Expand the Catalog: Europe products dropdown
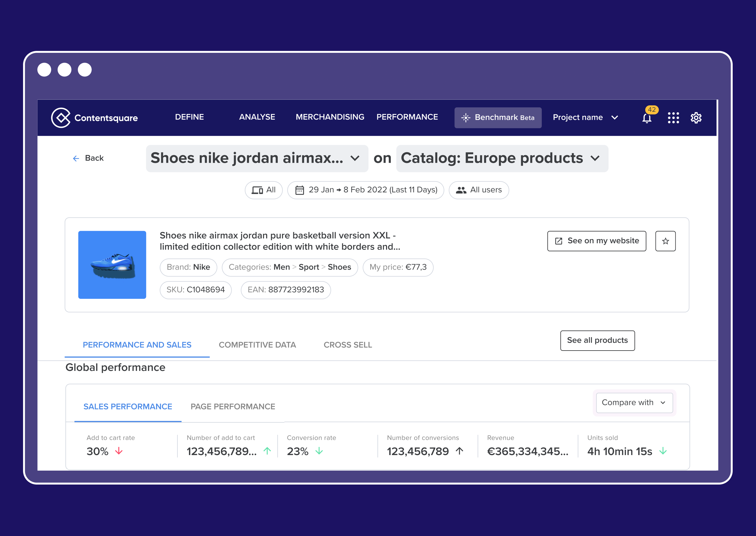Screen dimensions: 756x536 click(502, 158)
